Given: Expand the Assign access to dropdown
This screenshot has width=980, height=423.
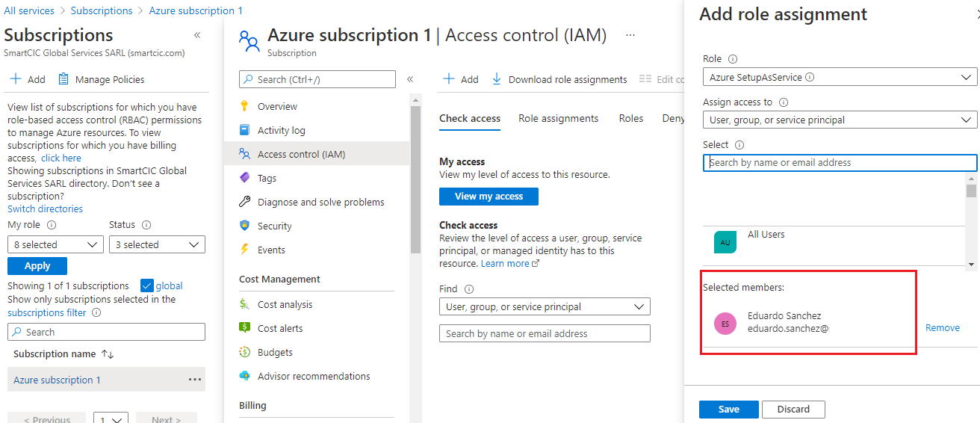Looking at the screenshot, I should pos(840,120).
